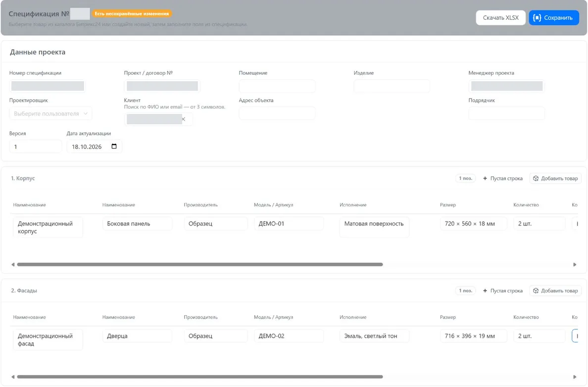Add a product to section Фасады
588x387 pixels.
click(556, 290)
